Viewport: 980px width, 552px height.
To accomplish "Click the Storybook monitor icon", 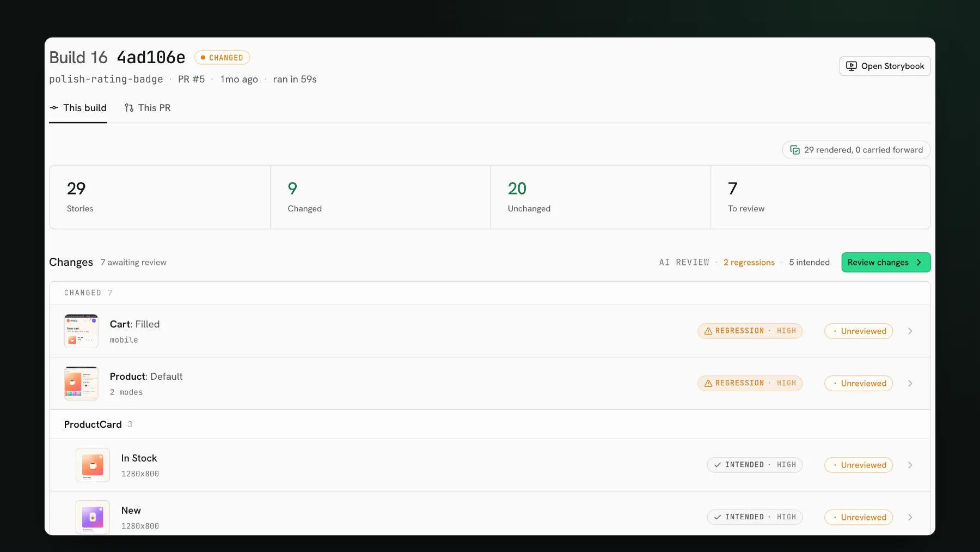I will (x=852, y=66).
